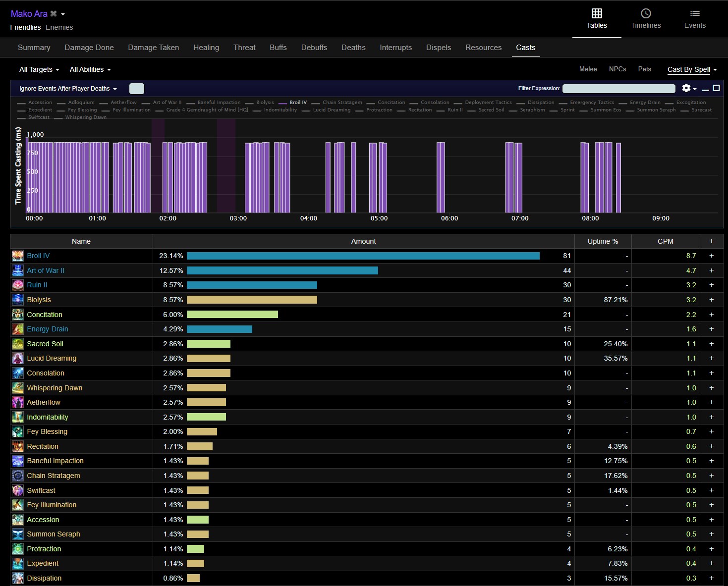Click the Summon Seraph spell icon
Screen dimensions: 728x586
pyautogui.click(x=18, y=534)
